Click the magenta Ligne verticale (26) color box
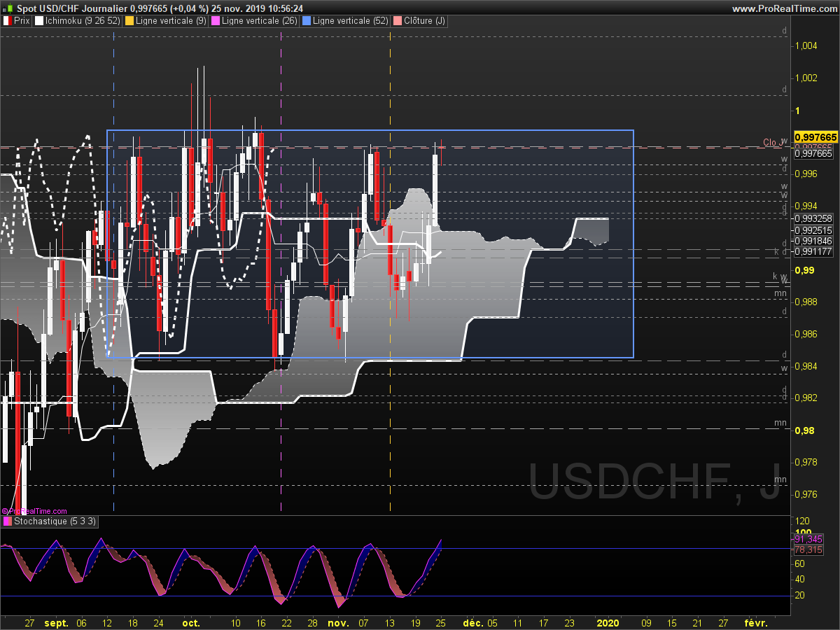This screenshot has width=840, height=630. click(x=216, y=21)
